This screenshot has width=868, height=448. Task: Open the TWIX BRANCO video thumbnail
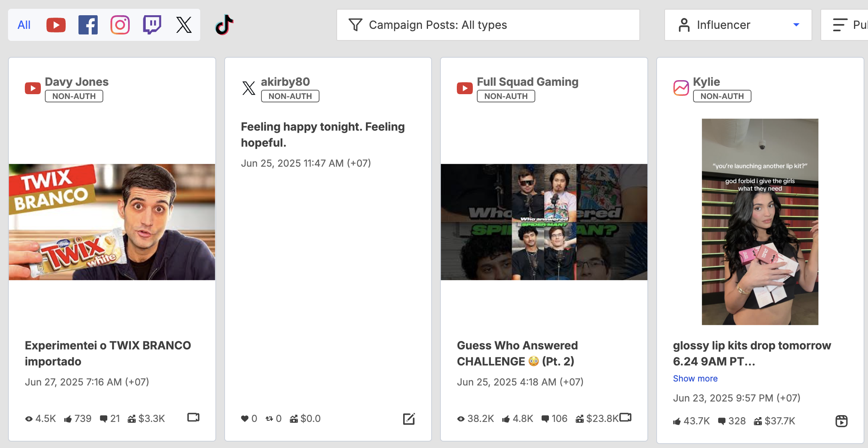pyautogui.click(x=112, y=222)
